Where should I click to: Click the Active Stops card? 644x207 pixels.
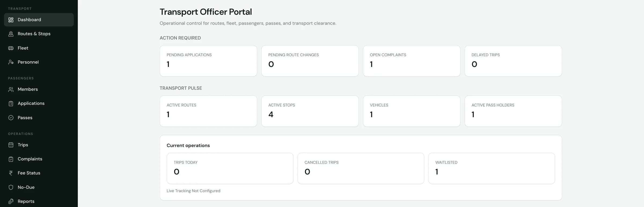click(x=310, y=111)
